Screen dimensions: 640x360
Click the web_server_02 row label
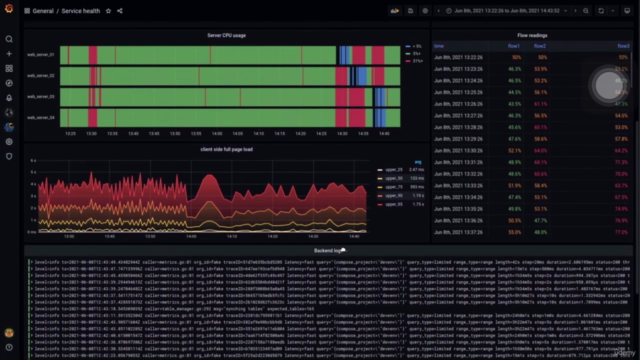[41, 76]
